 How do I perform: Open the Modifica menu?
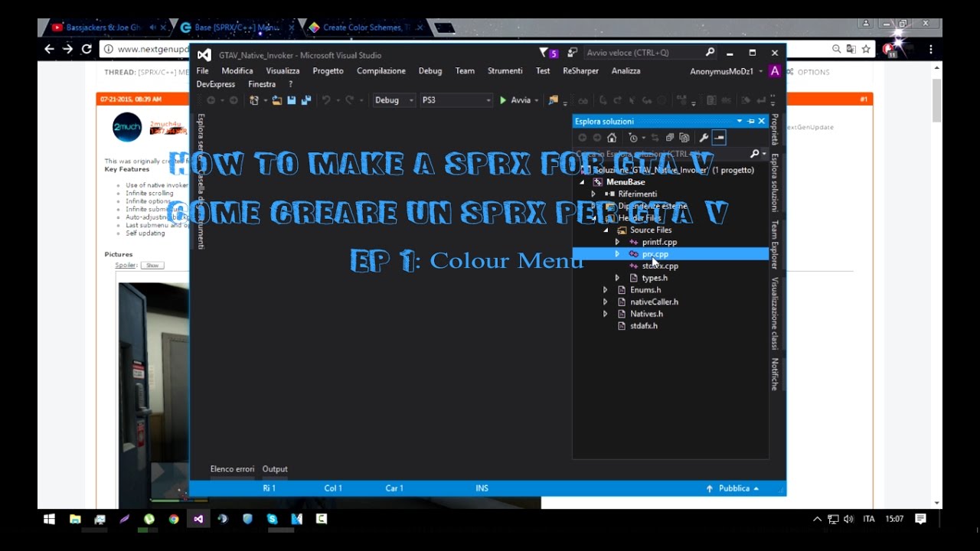[237, 71]
